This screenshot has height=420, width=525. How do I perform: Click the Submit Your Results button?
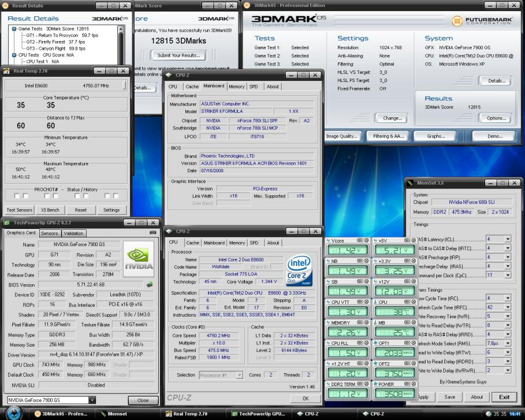pos(178,55)
